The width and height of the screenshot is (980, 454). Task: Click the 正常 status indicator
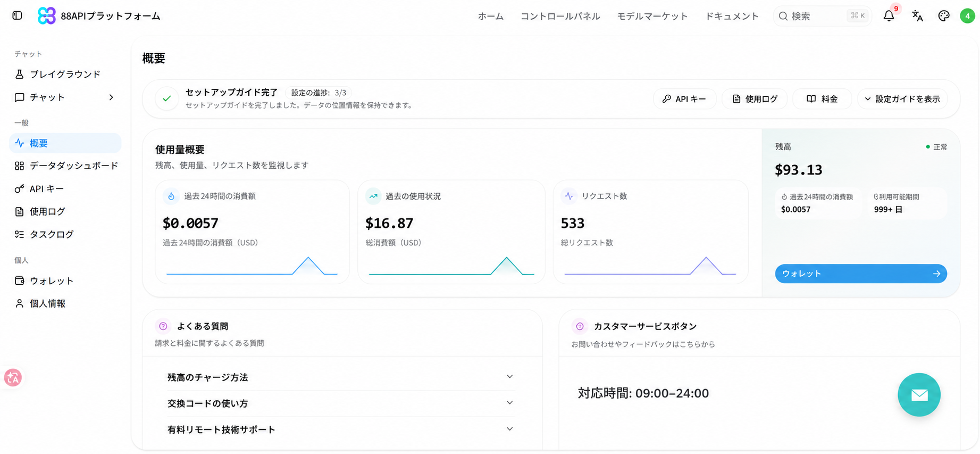936,147
